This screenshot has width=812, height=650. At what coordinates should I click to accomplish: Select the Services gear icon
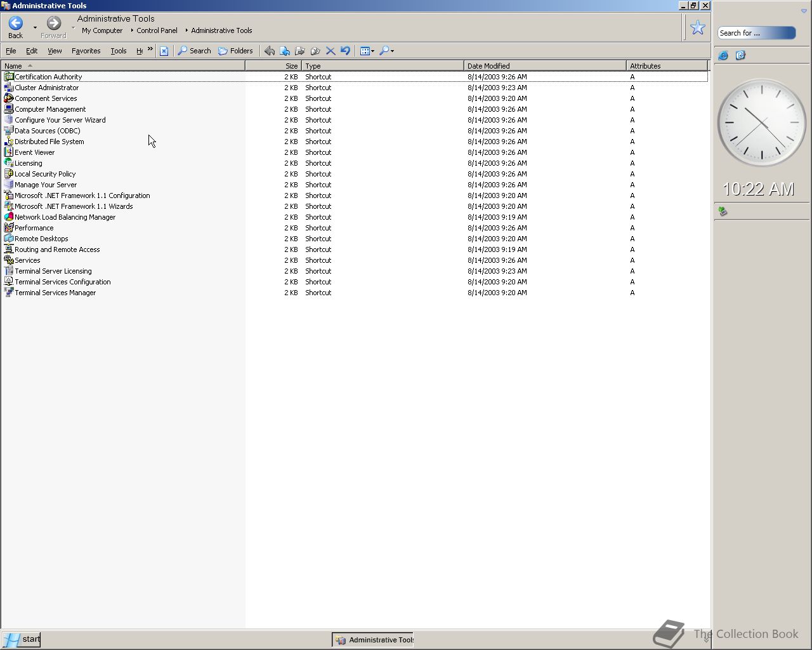[9, 260]
